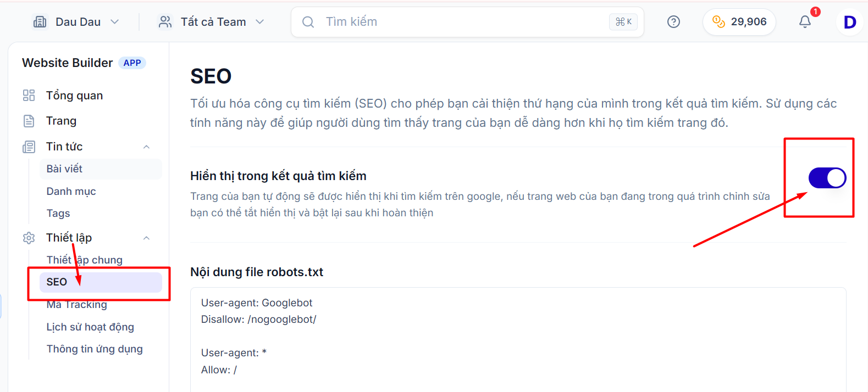Click the Allow: / line
This screenshot has height=392, width=868.
point(219,370)
